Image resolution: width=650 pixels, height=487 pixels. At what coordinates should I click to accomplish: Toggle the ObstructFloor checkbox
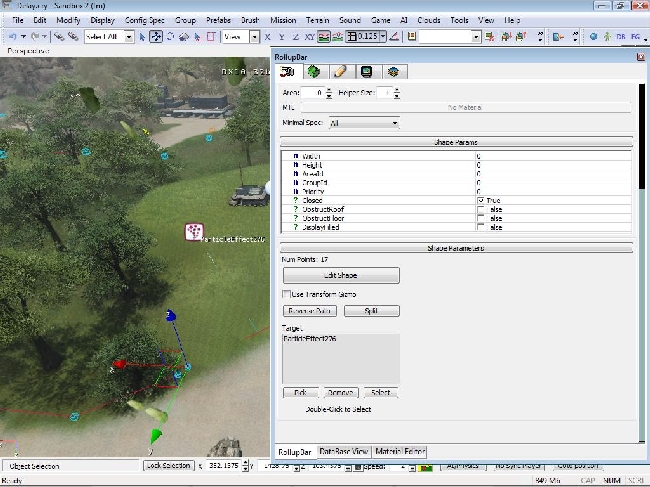(x=480, y=218)
